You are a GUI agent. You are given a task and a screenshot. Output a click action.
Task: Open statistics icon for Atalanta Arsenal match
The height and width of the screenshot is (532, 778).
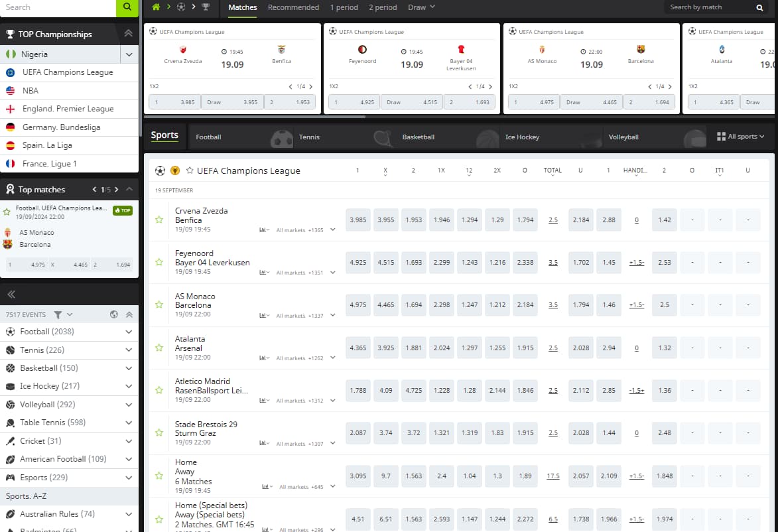(264, 358)
